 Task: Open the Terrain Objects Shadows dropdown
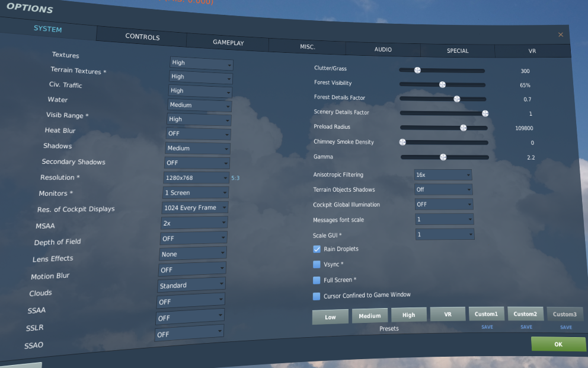tap(443, 189)
